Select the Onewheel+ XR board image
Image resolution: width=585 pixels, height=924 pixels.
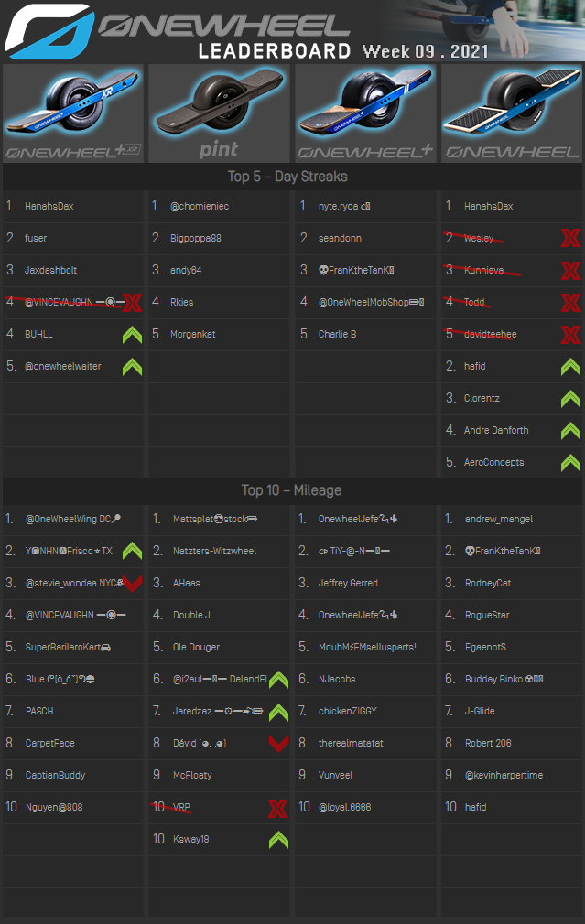pyautogui.click(x=73, y=113)
